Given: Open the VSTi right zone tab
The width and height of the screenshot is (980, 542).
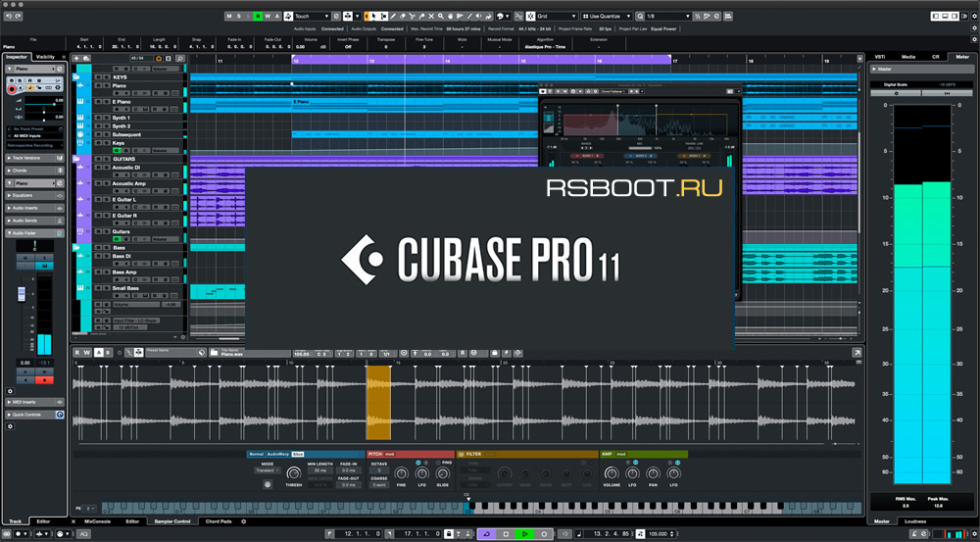Looking at the screenshot, I should [x=879, y=57].
